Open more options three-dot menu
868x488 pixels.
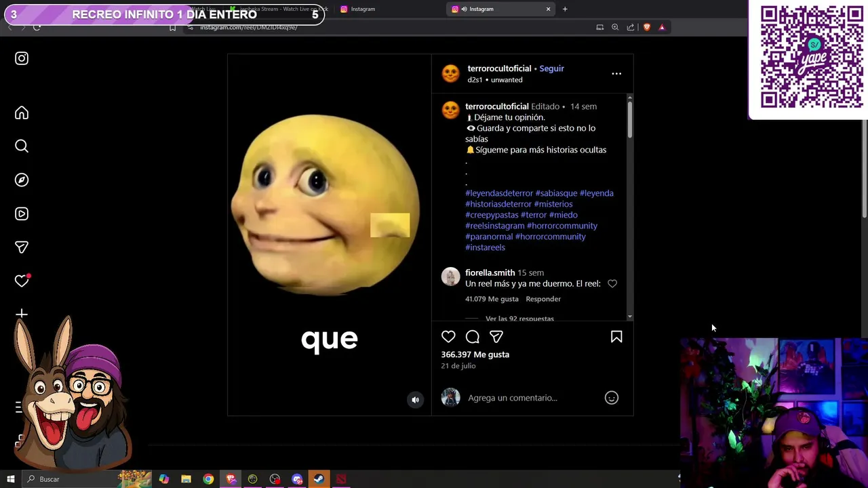[x=616, y=73]
